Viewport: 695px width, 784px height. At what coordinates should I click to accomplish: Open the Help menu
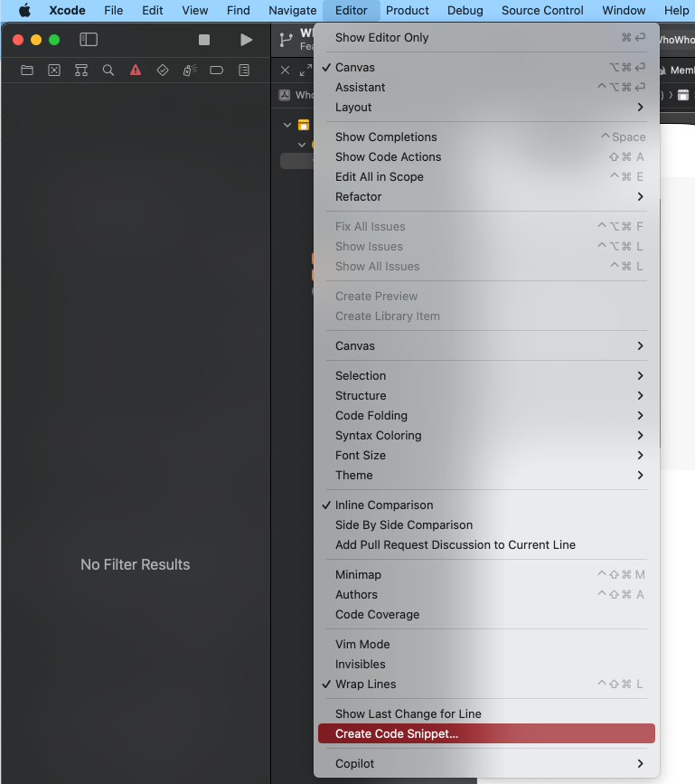click(677, 11)
